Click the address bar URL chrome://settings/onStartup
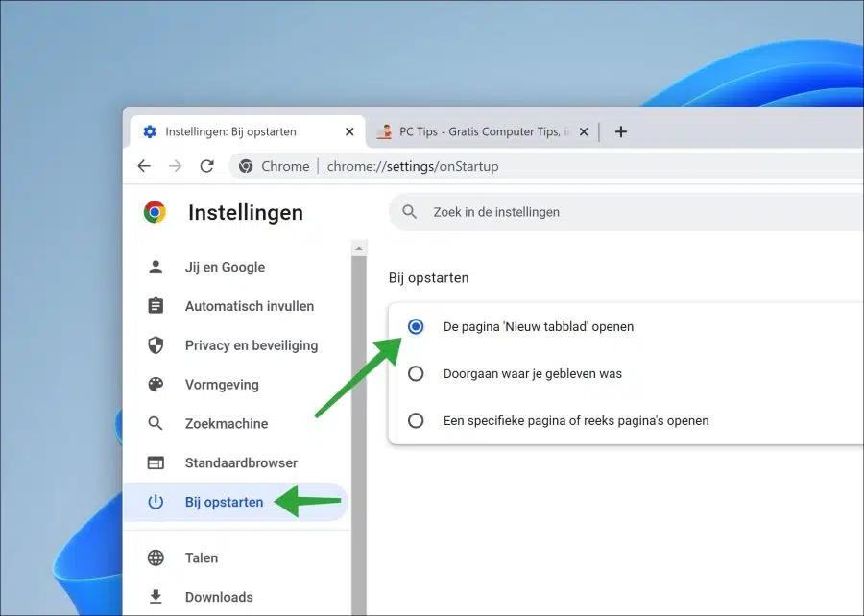864x616 pixels. pos(413,166)
